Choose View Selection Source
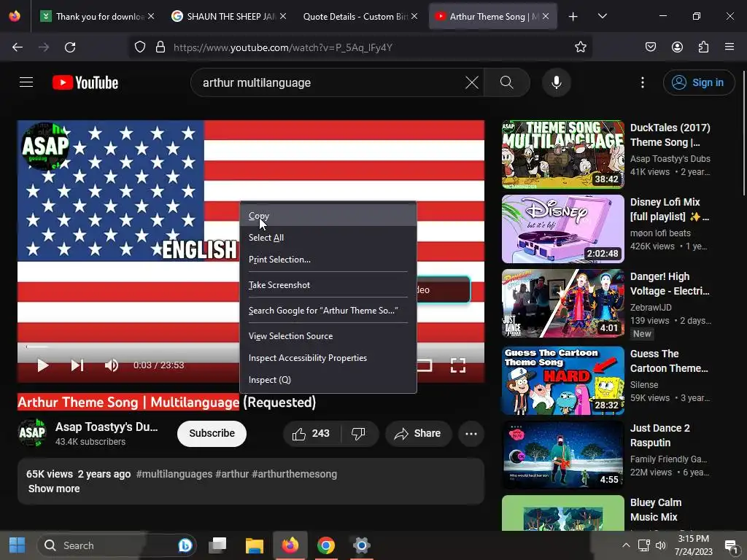This screenshot has height=560, width=747. coord(328,335)
